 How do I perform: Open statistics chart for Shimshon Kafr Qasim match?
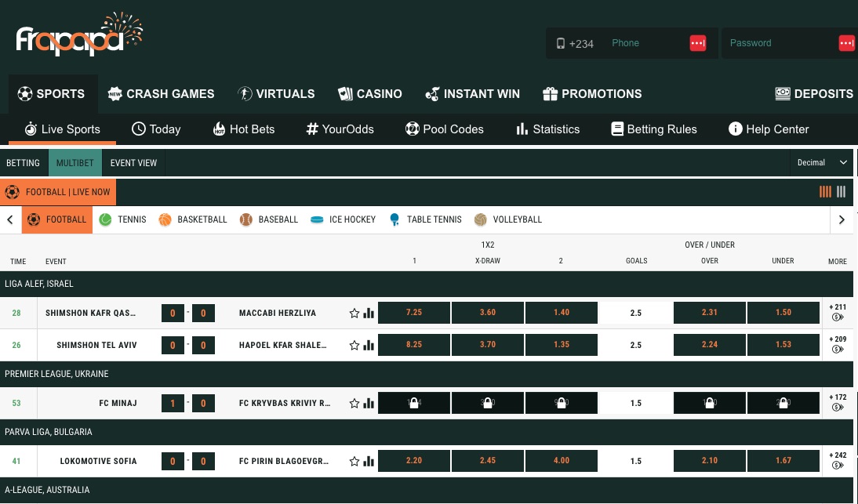point(369,314)
